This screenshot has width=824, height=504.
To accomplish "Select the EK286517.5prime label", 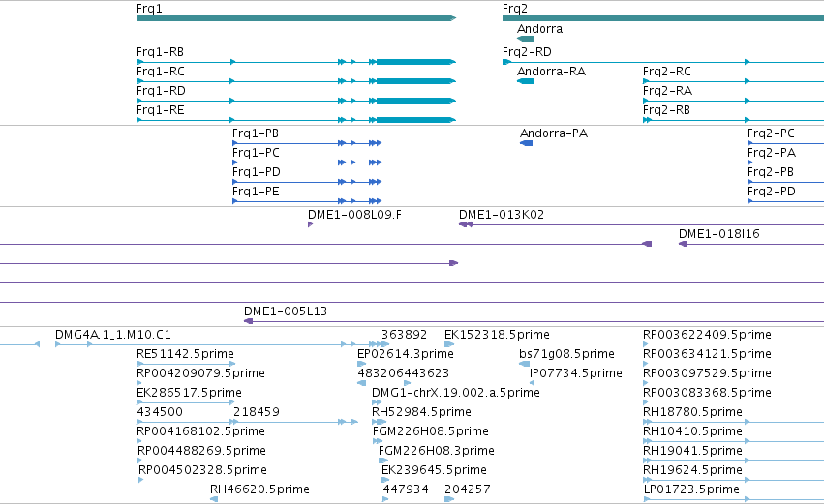I will (189, 393).
